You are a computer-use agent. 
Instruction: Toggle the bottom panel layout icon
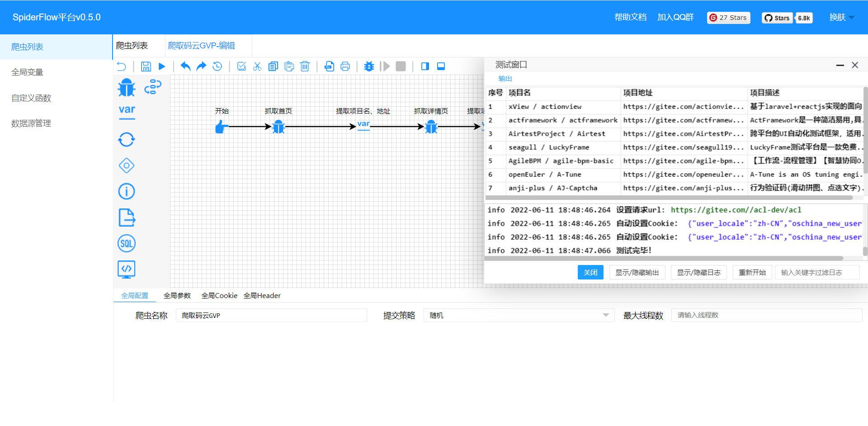click(x=441, y=66)
